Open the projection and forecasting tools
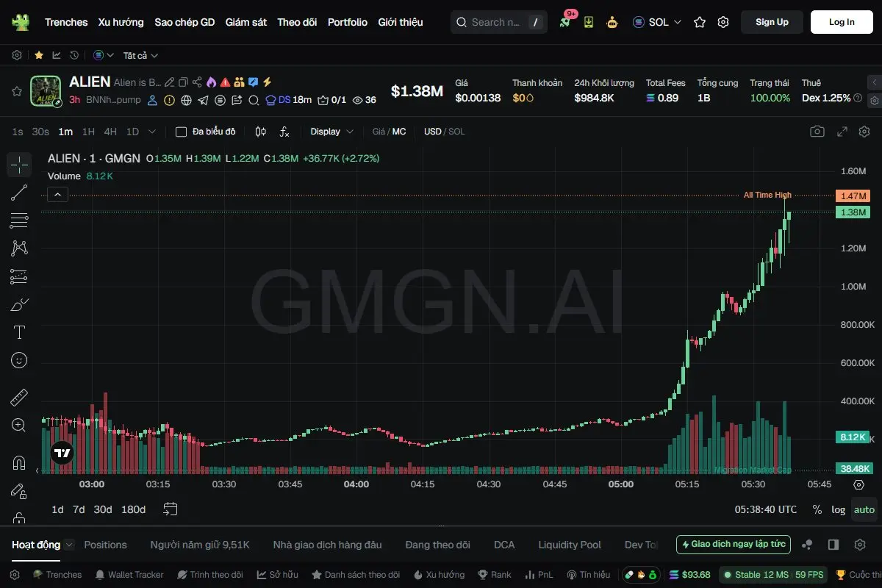Screen dimensions: 882x588 (x=19, y=276)
